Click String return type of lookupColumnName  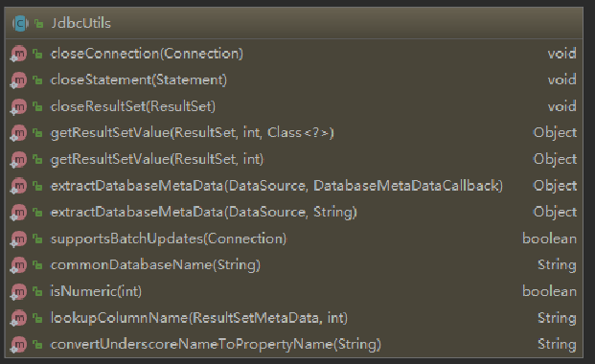[557, 318]
